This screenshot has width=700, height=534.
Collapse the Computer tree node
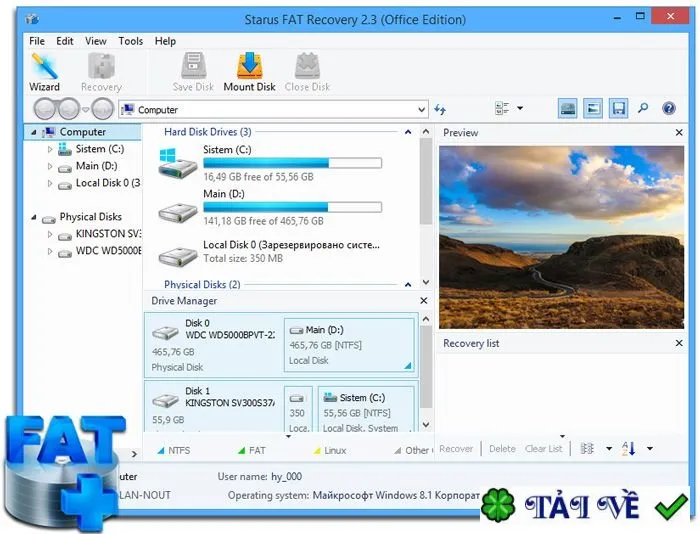(x=33, y=132)
